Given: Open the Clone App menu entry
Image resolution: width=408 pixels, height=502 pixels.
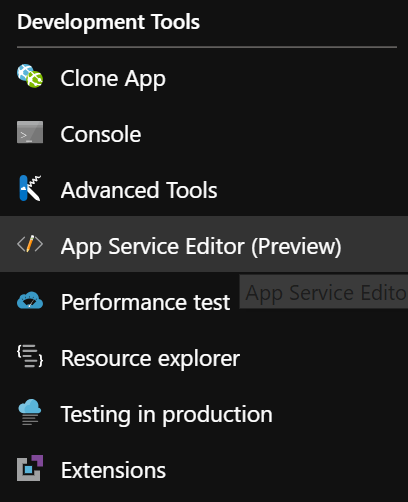Looking at the screenshot, I should coord(204,79).
